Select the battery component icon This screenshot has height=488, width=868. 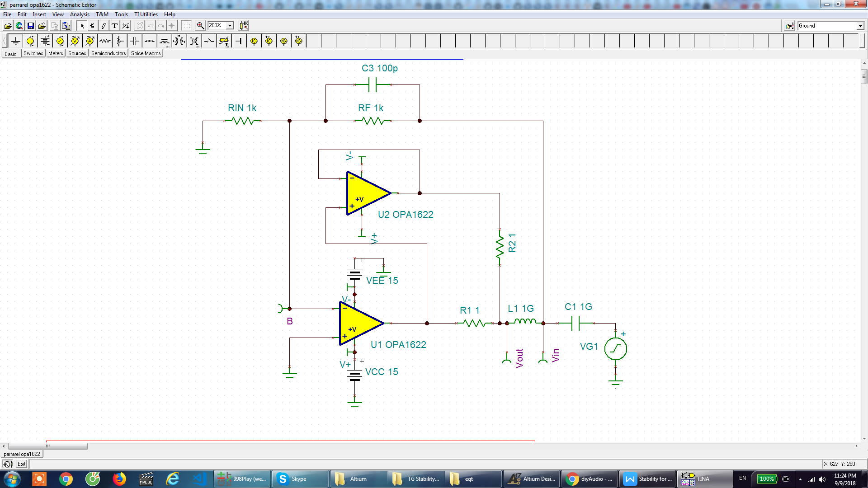coord(45,41)
